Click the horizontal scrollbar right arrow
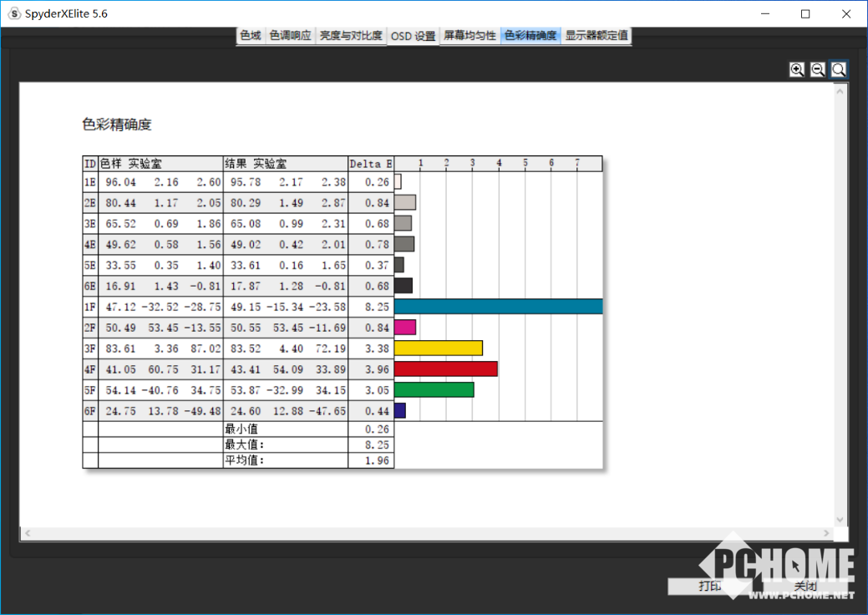The width and height of the screenshot is (868, 615). [x=827, y=533]
